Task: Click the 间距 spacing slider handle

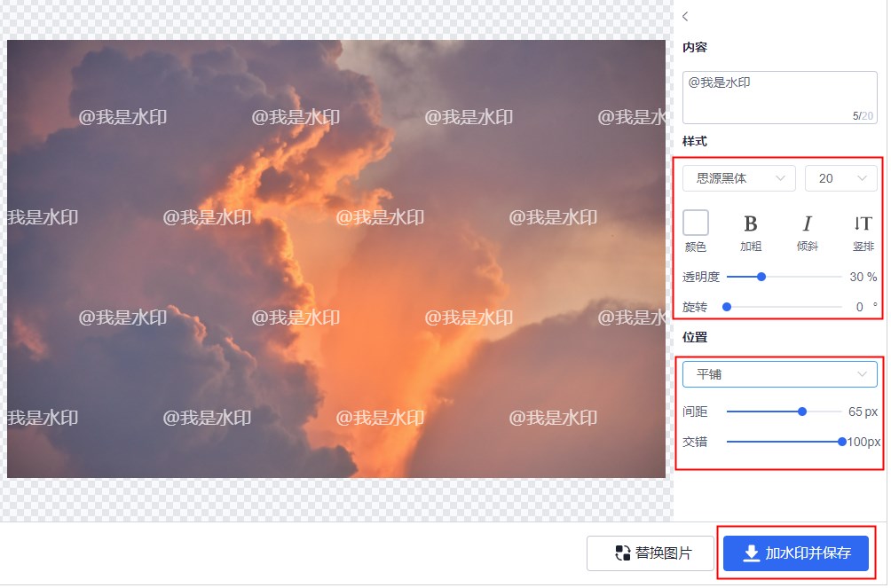Action: (801, 412)
